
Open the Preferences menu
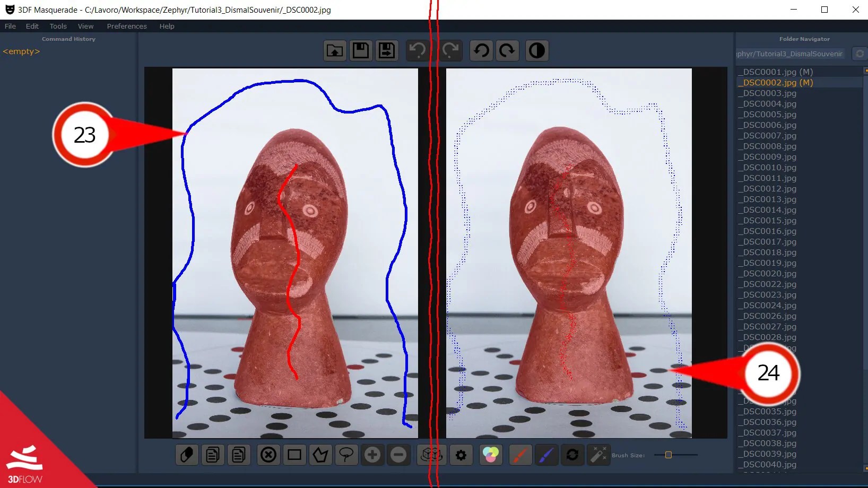126,26
